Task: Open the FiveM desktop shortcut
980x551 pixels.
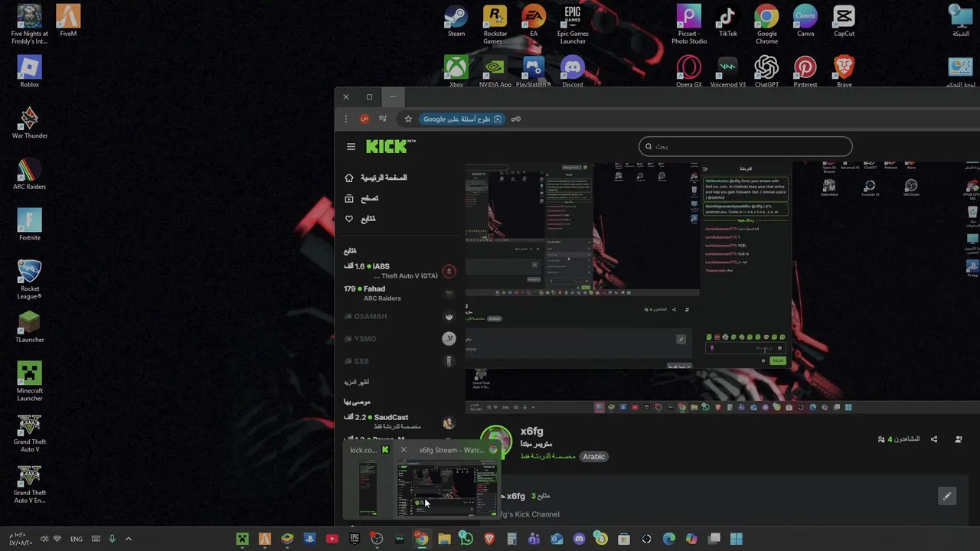Action: (68, 21)
